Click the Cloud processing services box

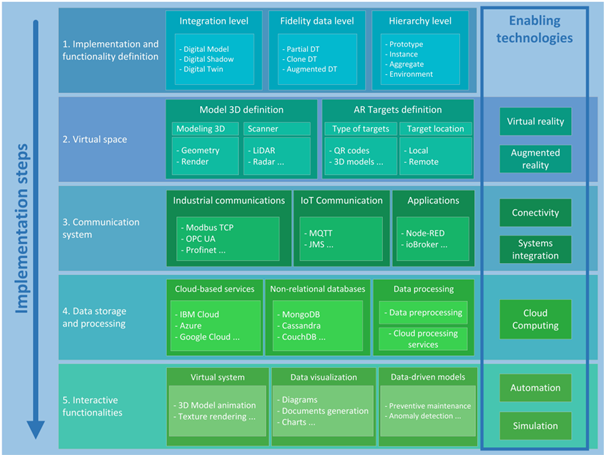[x=423, y=339]
